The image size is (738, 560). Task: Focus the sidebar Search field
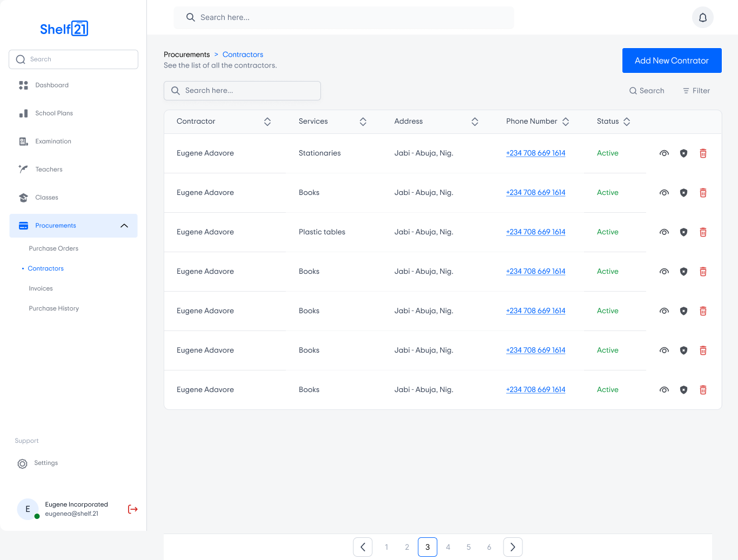(x=73, y=59)
